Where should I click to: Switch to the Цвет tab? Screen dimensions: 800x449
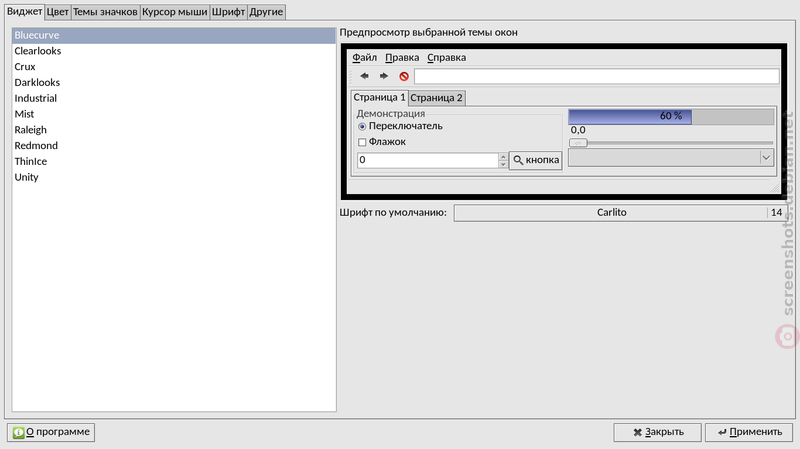pyautogui.click(x=57, y=12)
